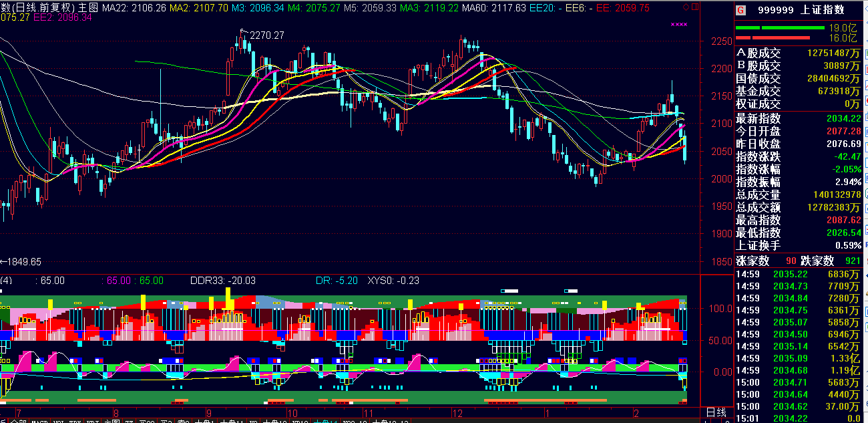The image size is (868, 423).
Task: Click the M3: 2096.34 indicator label
Action: (x=258, y=8)
